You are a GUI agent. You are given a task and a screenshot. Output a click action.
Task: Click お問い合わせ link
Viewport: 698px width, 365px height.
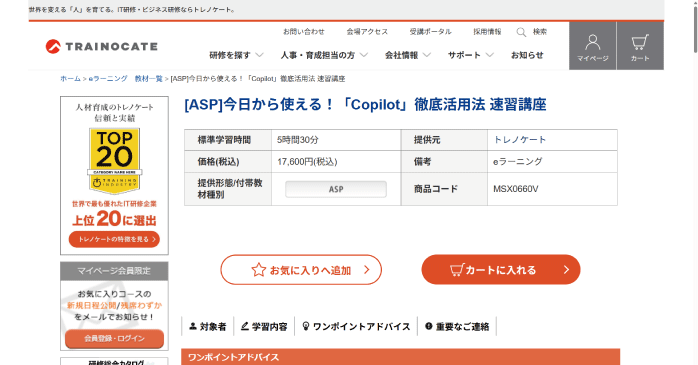[x=304, y=32]
